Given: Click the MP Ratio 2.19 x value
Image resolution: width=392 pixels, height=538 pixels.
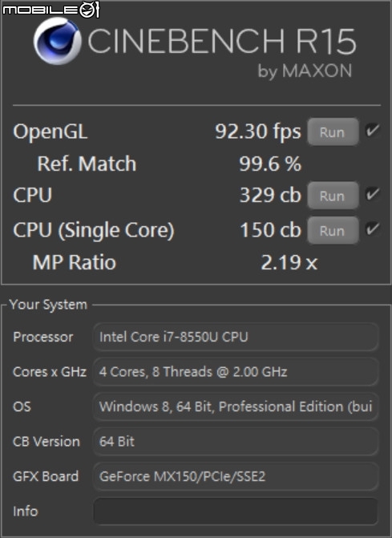Looking at the screenshot, I should coord(289,263).
